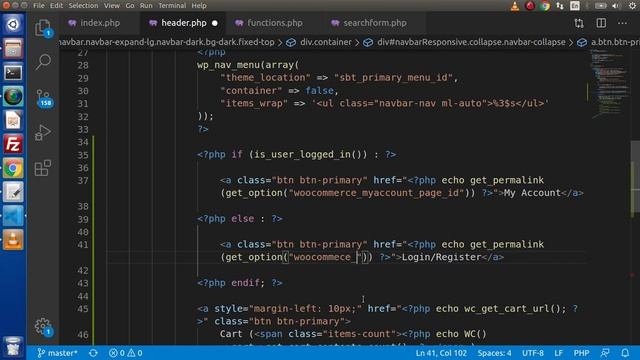The width and height of the screenshot is (640, 360).
Task: Open the Terminal menu
Action: tap(172, 6)
